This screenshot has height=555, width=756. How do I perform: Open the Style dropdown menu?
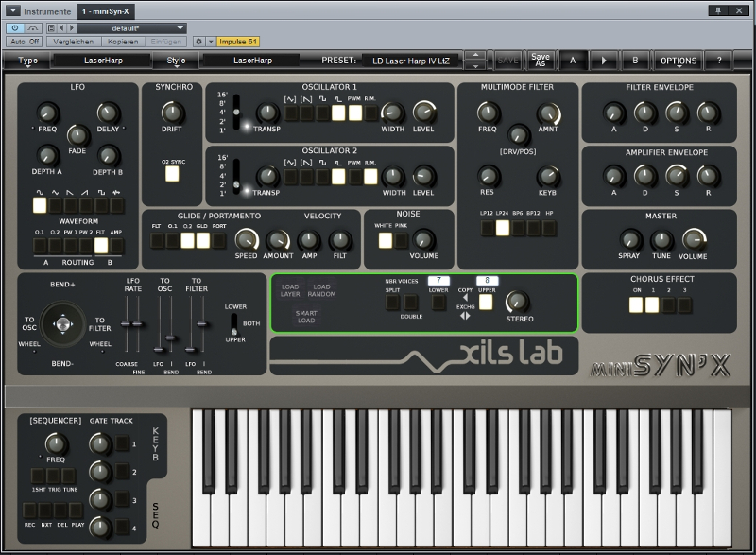(176, 61)
